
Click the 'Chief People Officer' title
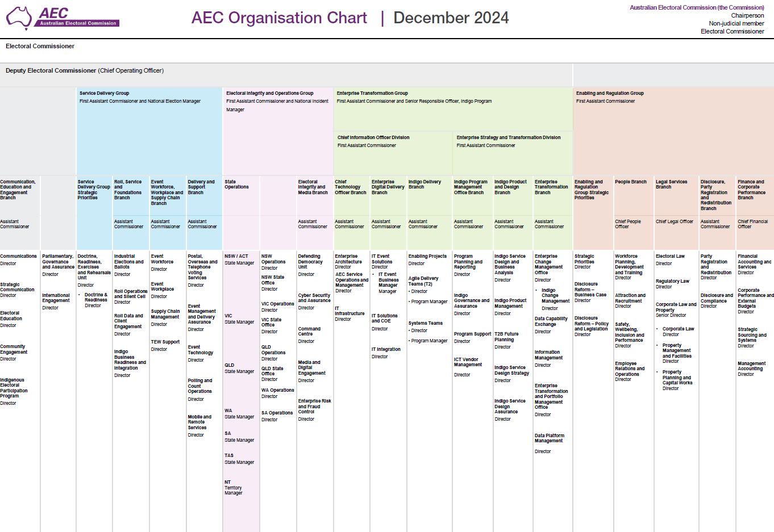(x=627, y=224)
